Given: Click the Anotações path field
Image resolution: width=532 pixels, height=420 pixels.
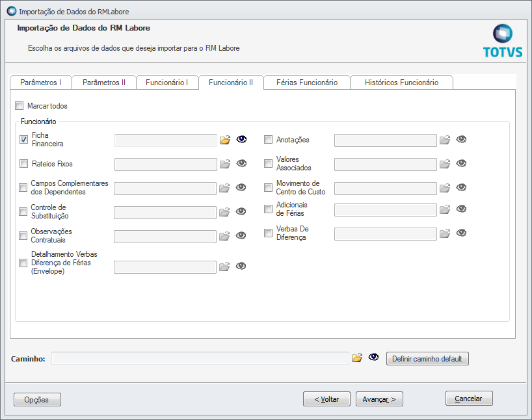Looking at the screenshot, I should [386, 140].
